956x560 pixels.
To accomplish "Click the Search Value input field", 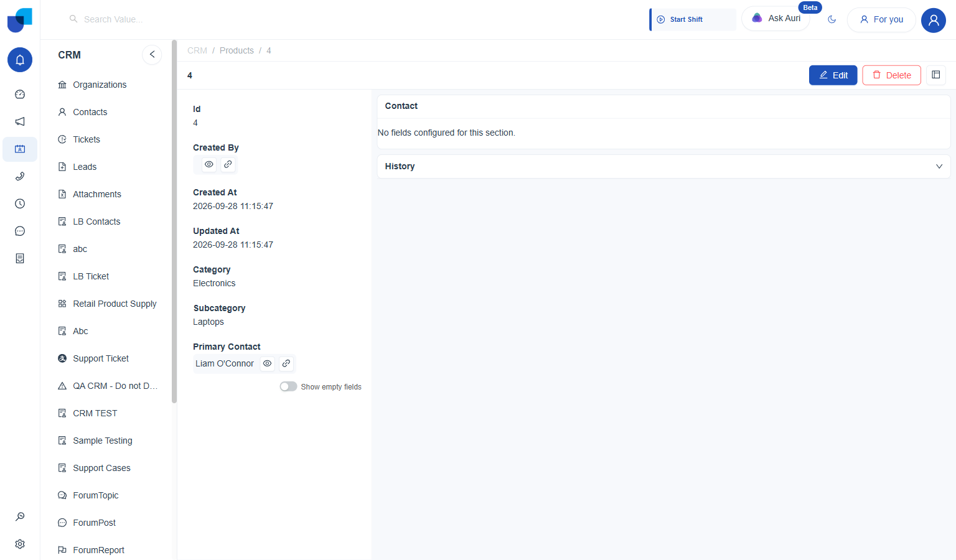I will click(112, 19).
